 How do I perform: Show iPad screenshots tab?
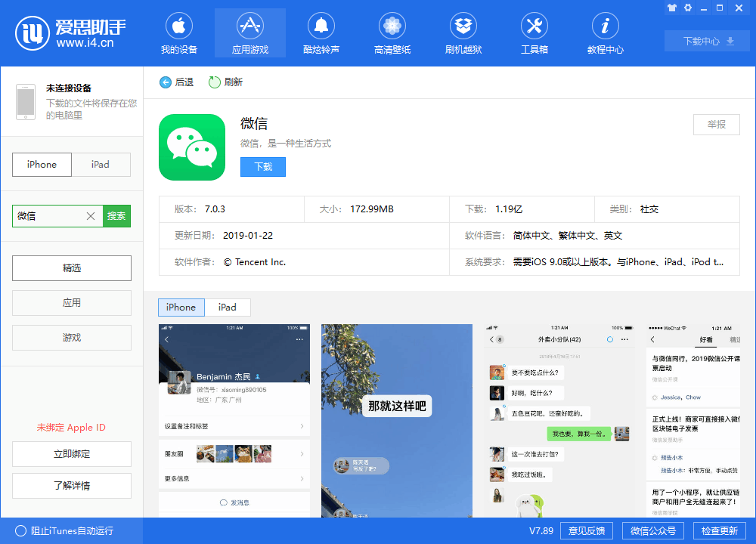click(227, 308)
